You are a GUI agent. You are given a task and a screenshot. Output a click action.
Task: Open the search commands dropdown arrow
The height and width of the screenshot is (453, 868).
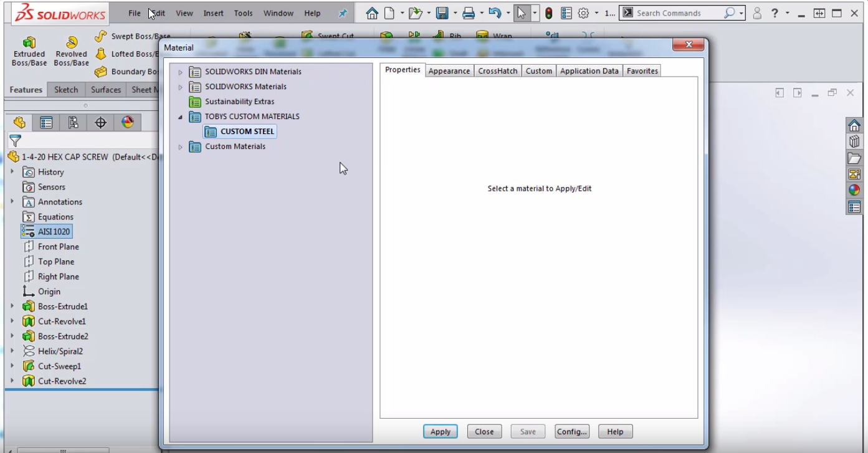coord(741,13)
